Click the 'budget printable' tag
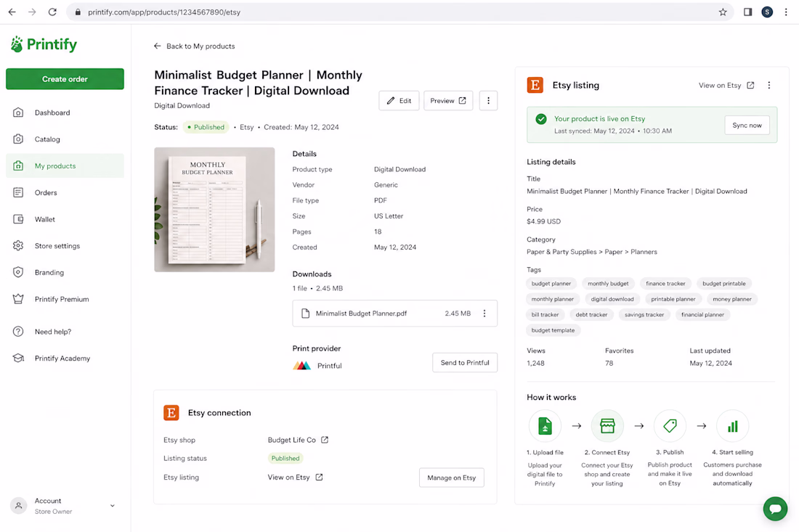This screenshot has width=799, height=532. pos(723,284)
